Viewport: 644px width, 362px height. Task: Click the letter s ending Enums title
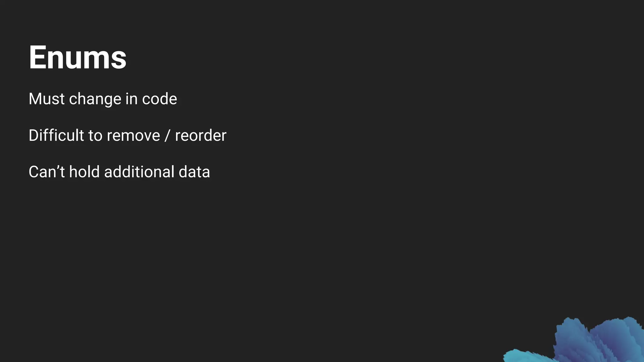pyautogui.click(x=119, y=60)
